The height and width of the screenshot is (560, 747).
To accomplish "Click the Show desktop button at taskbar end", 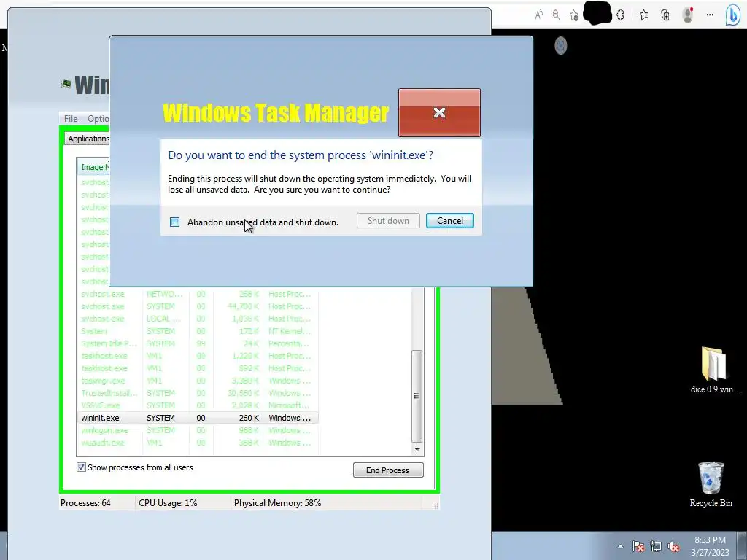I will point(742,545).
